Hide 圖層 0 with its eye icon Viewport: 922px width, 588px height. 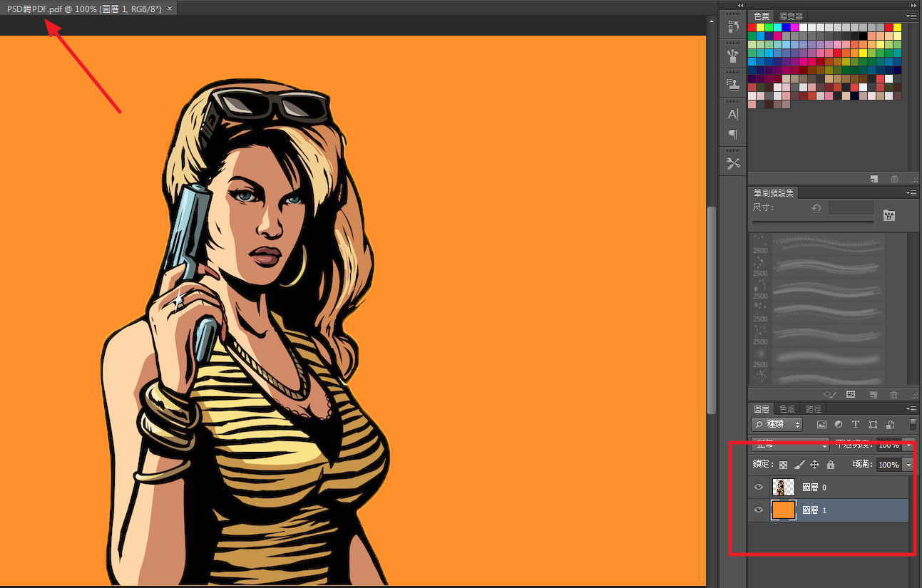coord(759,488)
